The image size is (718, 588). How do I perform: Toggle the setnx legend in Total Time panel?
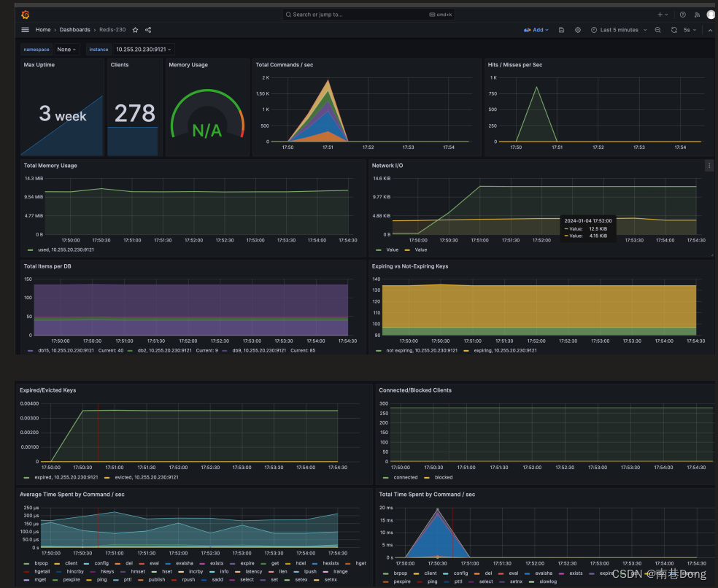[x=516, y=581]
